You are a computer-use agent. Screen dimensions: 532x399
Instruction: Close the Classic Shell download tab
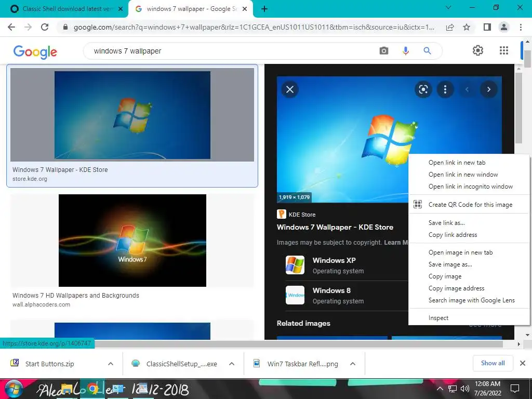(121, 9)
